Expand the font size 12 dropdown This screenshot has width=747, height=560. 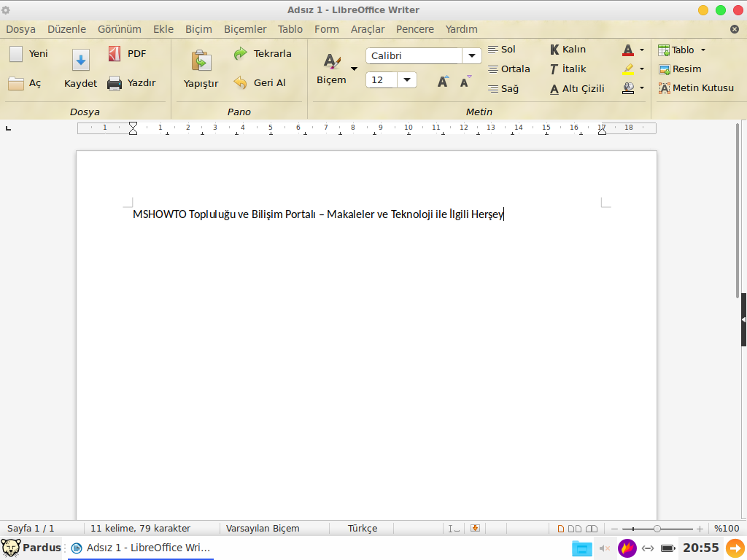pyautogui.click(x=407, y=79)
